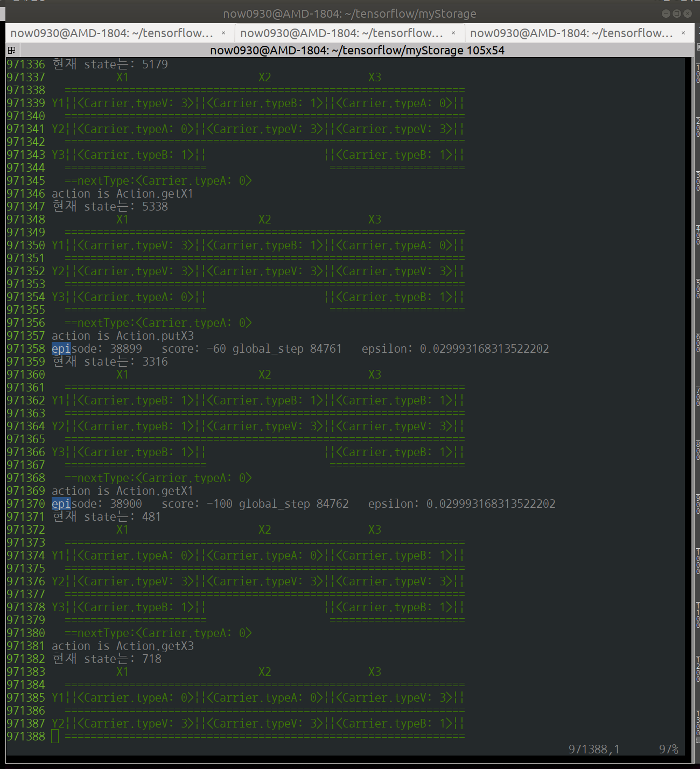The image size is (700, 769).
Task: Click the "global_step 84762" text
Action: (293, 504)
